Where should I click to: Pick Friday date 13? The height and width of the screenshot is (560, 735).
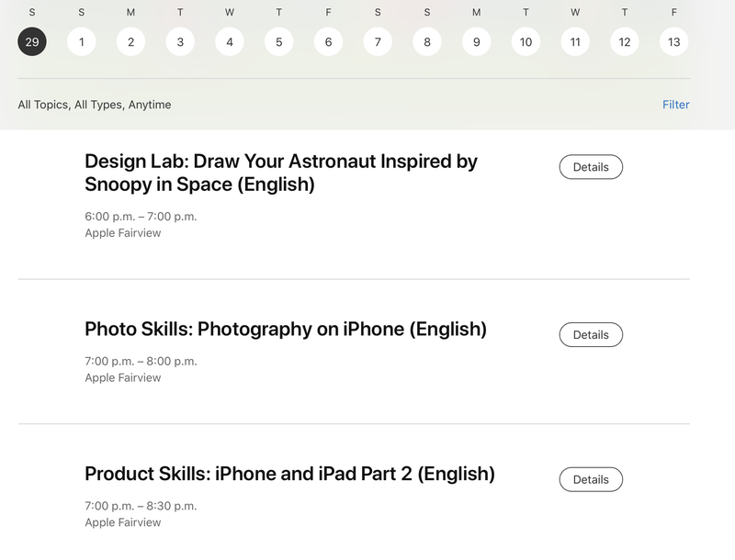click(x=674, y=41)
